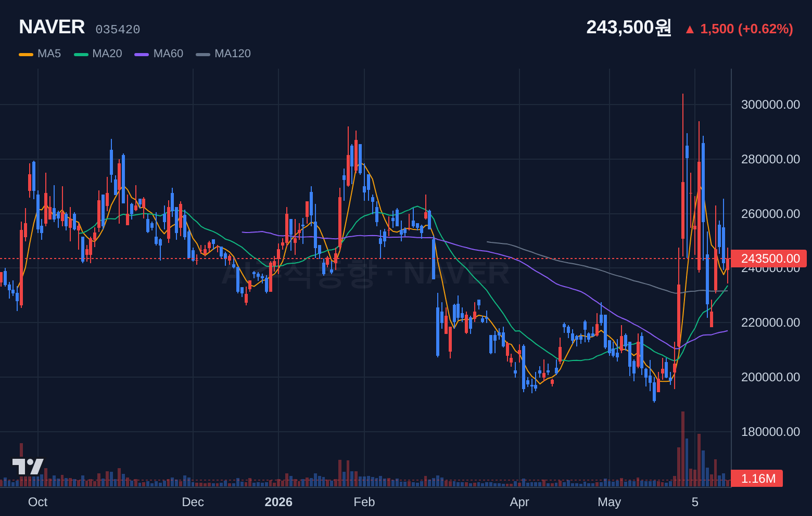Click the Oct time axis label
Image resolution: width=812 pixels, height=516 pixels.
(37, 502)
